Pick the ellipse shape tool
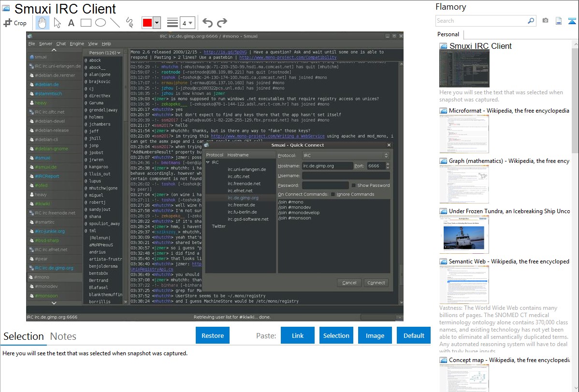 click(101, 23)
